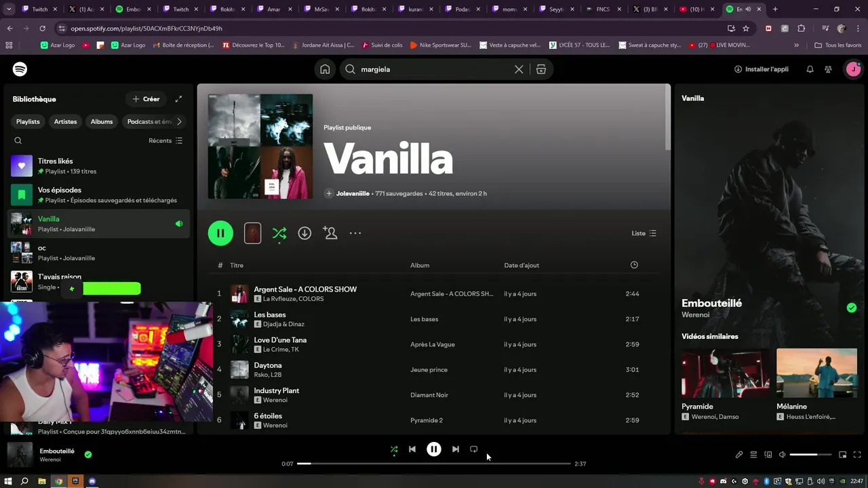Bookmark this page with the star icon
868x488 pixels.
tap(746, 28)
